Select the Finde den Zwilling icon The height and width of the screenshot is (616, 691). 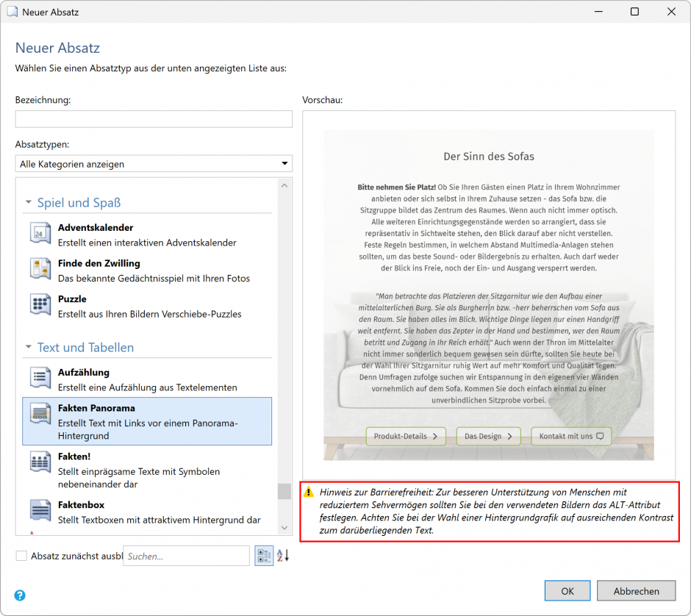pyautogui.click(x=40, y=269)
